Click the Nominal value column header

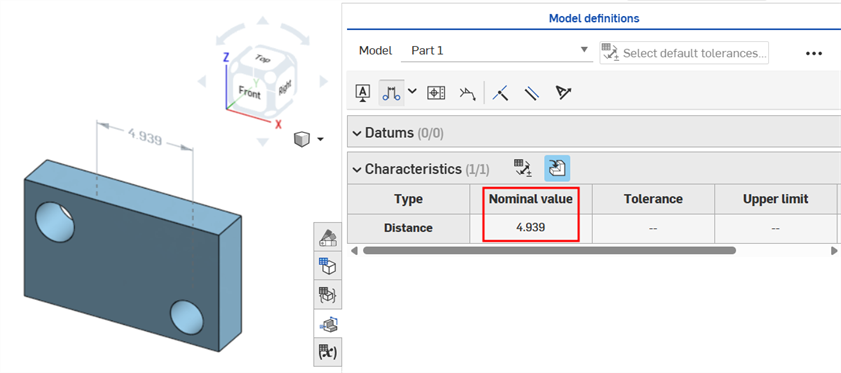pyautogui.click(x=531, y=199)
